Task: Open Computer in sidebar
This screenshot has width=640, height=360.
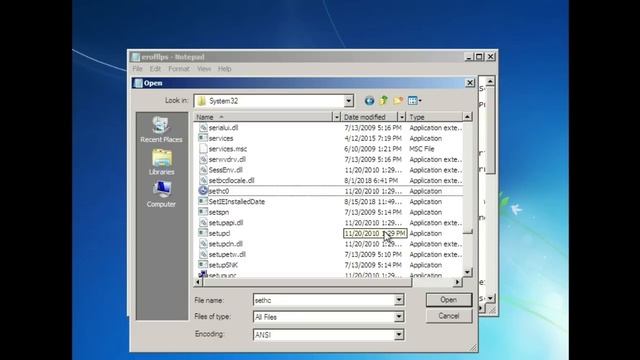Action: 161,194
